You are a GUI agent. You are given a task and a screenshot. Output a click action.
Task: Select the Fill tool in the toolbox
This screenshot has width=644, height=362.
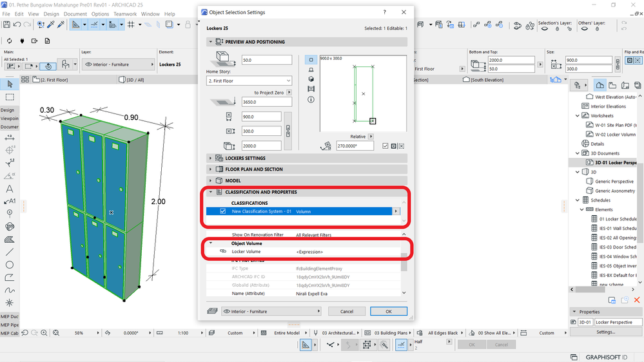click(x=10, y=239)
